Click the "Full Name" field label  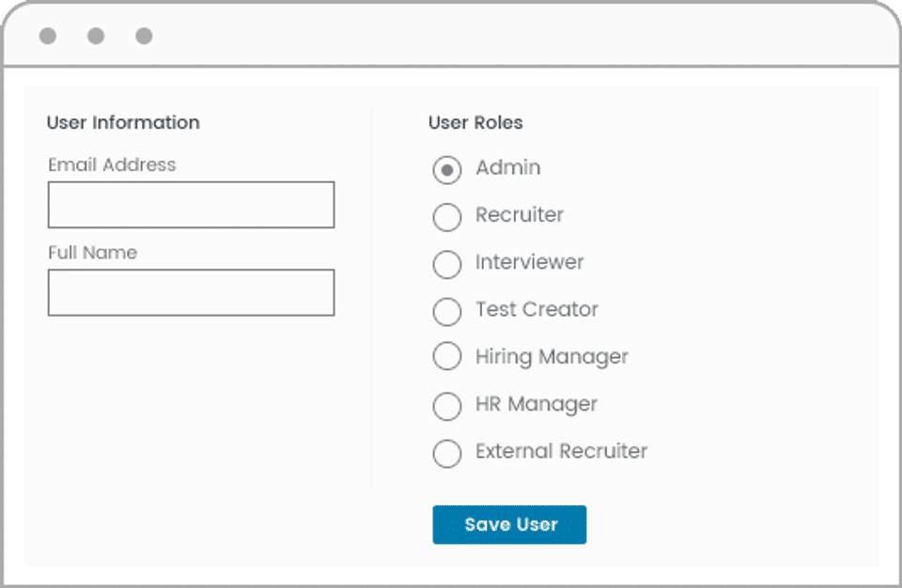pos(92,253)
